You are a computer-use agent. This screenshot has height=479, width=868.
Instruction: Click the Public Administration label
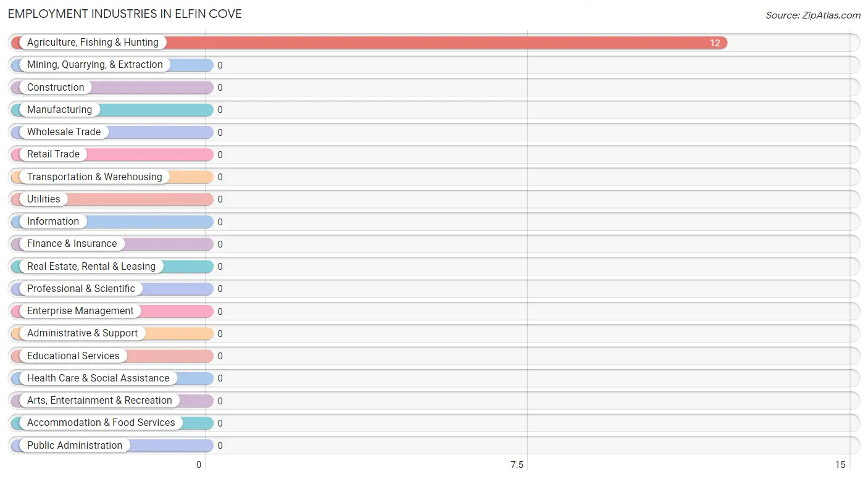[75, 446]
